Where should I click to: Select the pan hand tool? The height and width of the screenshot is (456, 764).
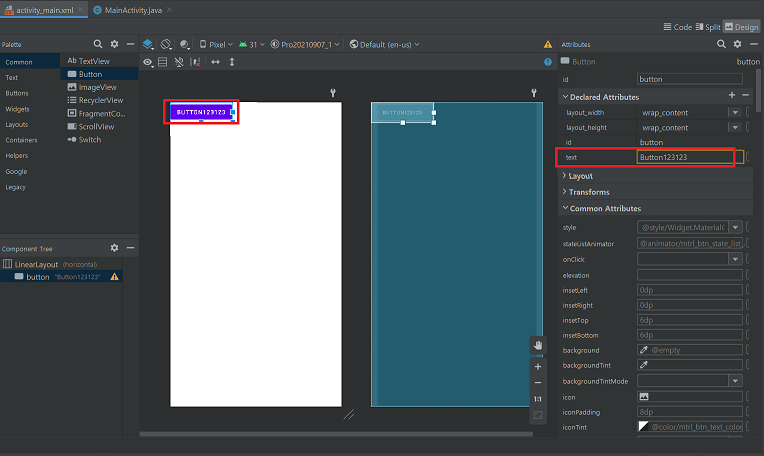click(538, 345)
